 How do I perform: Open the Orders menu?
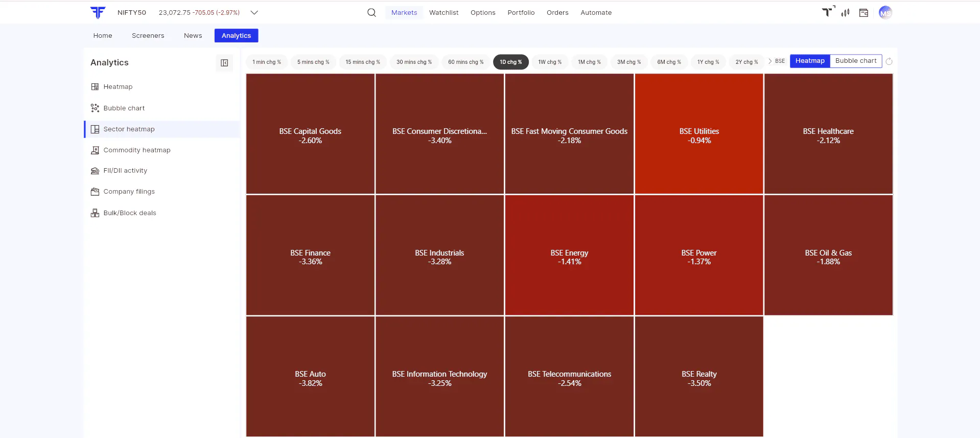coord(557,13)
